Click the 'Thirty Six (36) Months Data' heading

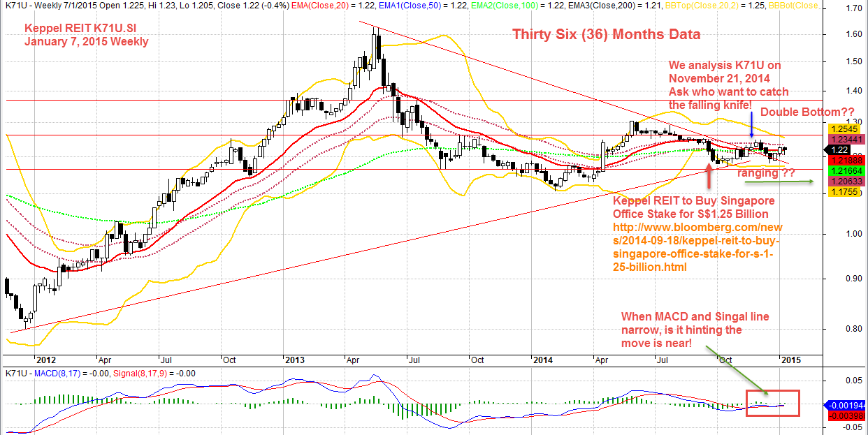606,34
